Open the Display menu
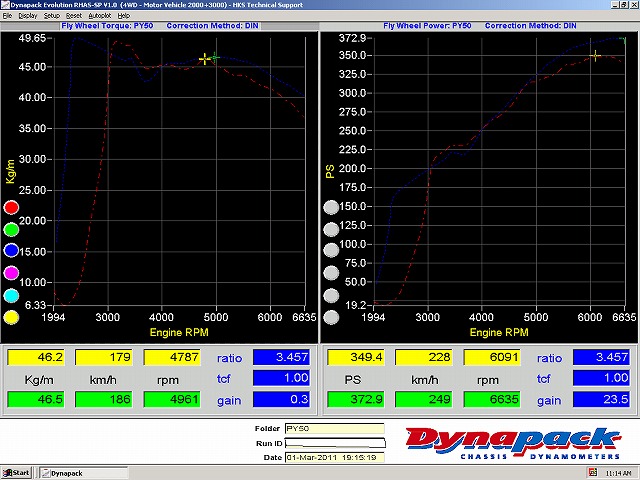 [x=28, y=16]
